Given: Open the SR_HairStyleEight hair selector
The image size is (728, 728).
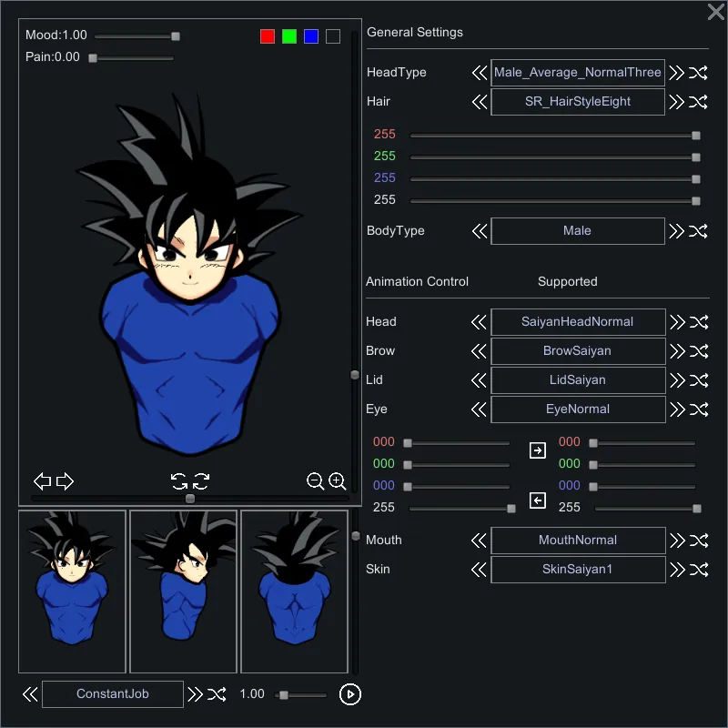Looking at the screenshot, I should (x=577, y=102).
